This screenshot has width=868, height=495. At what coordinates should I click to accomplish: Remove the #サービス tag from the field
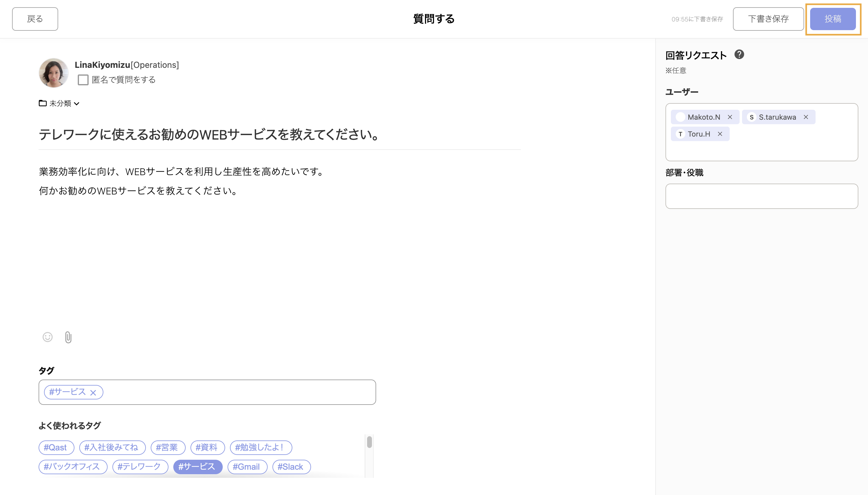coord(93,393)
